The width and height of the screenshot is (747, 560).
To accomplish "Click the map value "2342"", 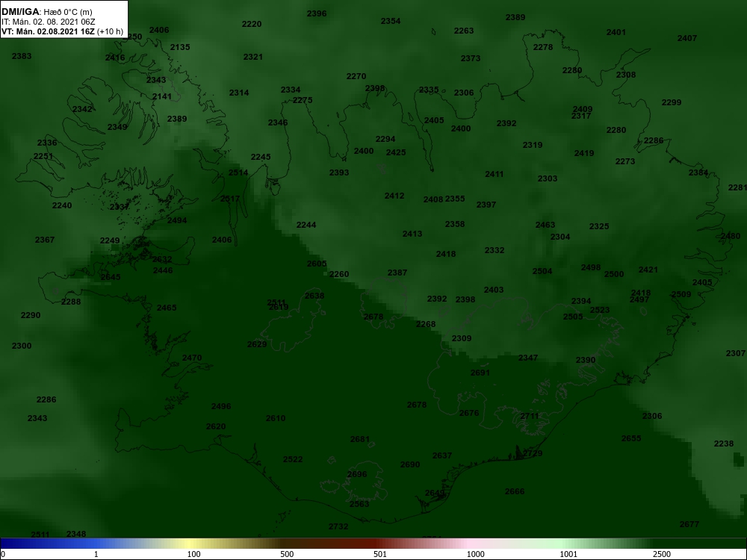I will (82, 109).
